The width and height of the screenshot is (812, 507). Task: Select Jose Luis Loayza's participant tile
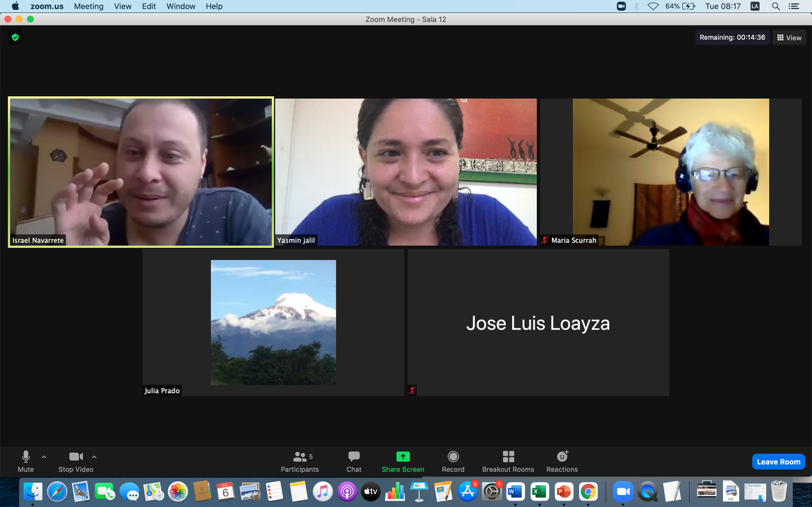pyautogui.click(x=538, y=323)
